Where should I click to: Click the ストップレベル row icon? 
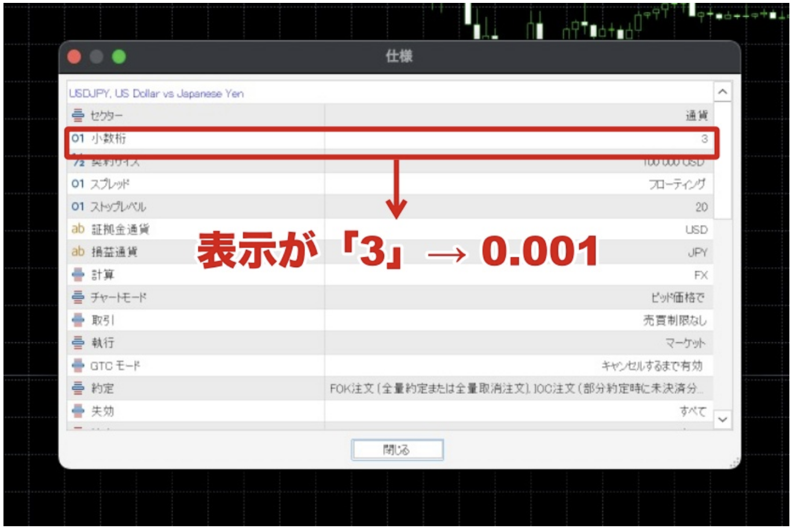pyautogui.click(x=78, y=206)
